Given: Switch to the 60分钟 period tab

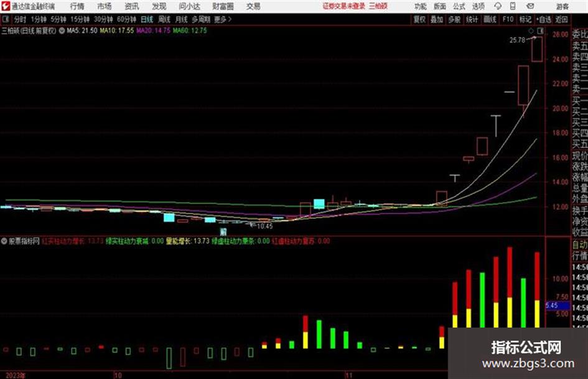Looking at the screenshot, I should click(127, 19).
